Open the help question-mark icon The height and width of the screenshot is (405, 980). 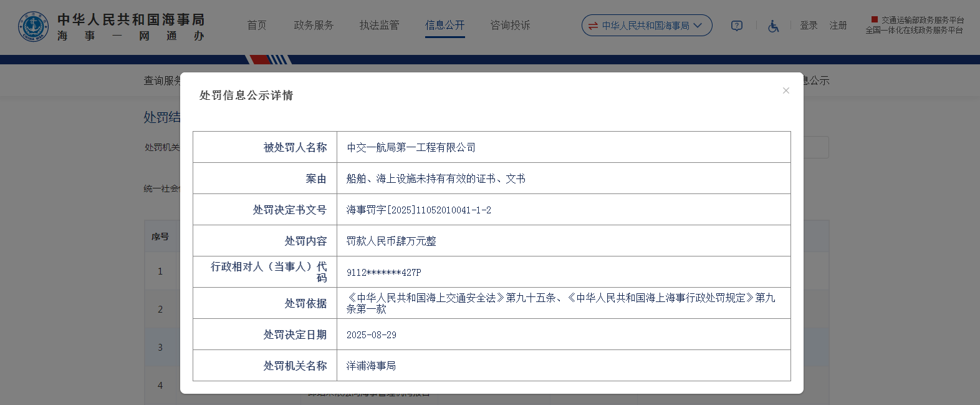coord(737,26)
